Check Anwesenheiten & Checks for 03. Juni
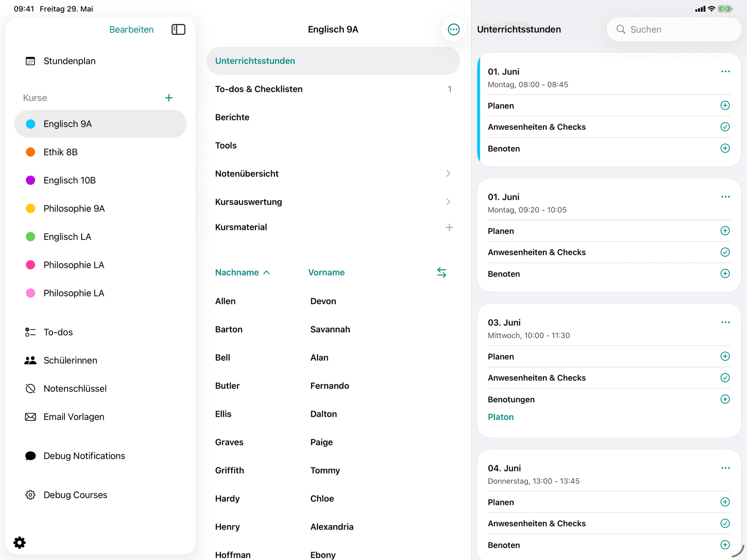Image resolution: width=747 pixels, height=560 pixels. [x=725, y=378]
